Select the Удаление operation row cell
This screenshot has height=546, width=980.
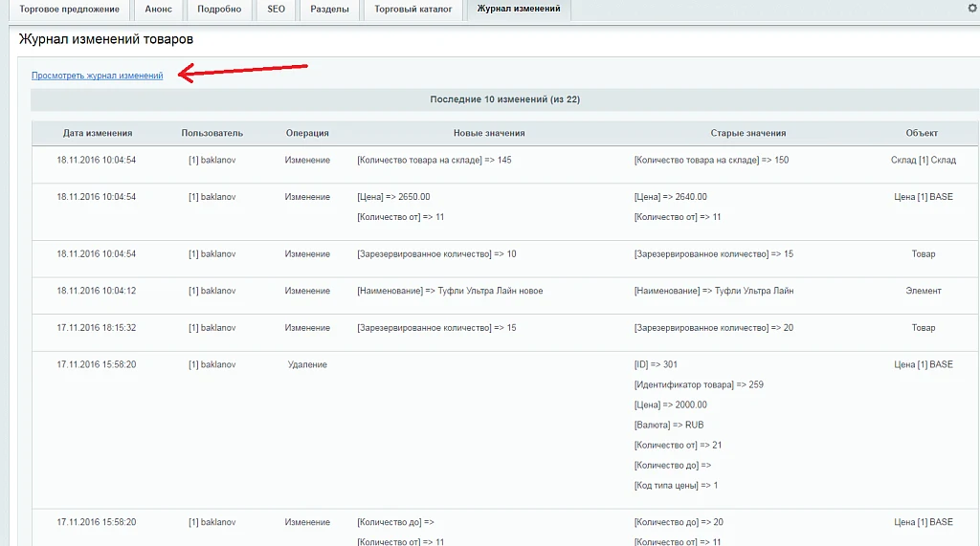pos(307,364)
